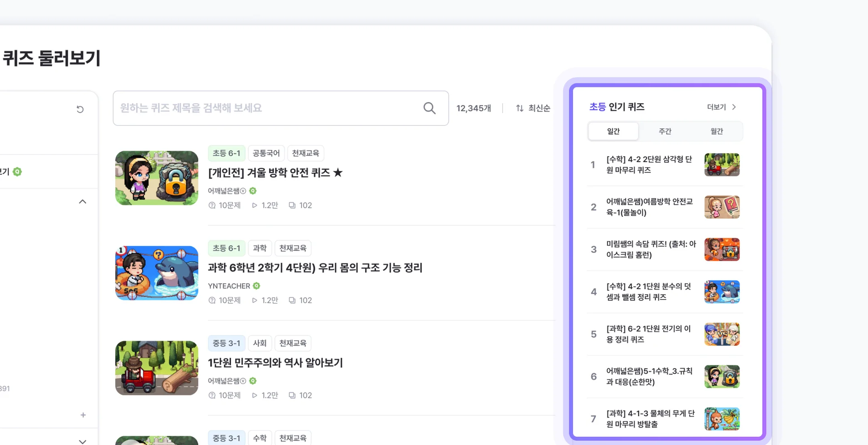Toggle the 천재교육 publisher tag

tap(306, 153)
